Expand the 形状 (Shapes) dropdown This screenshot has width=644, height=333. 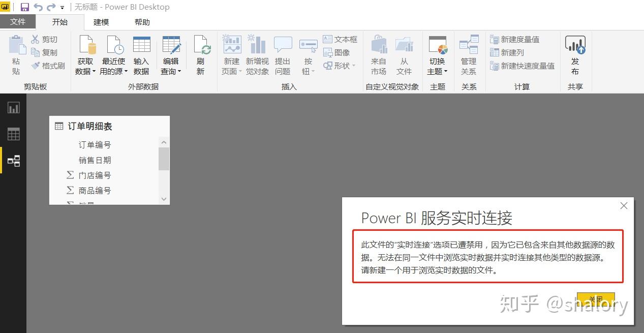[x=355, y=67]
